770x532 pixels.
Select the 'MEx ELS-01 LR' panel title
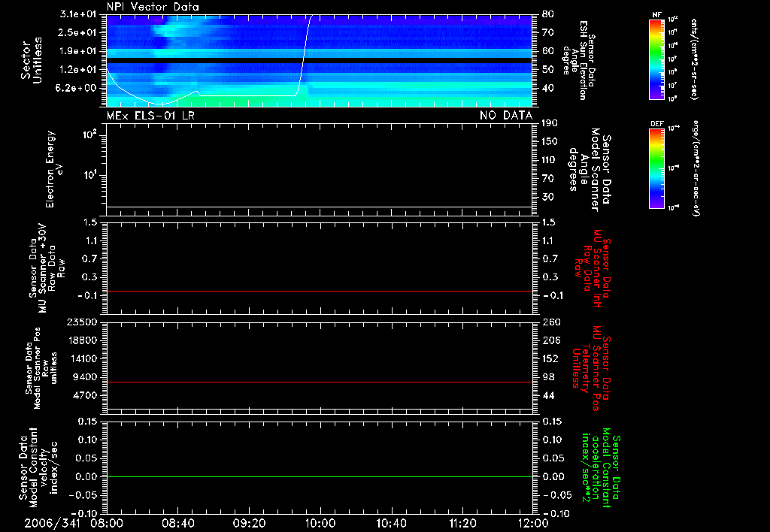click(x=150, y=116)
